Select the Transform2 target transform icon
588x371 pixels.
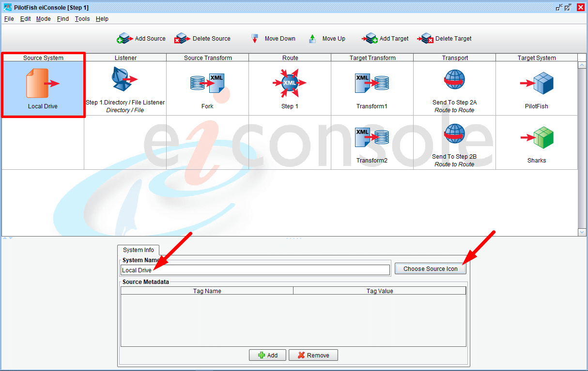[372, 137]
